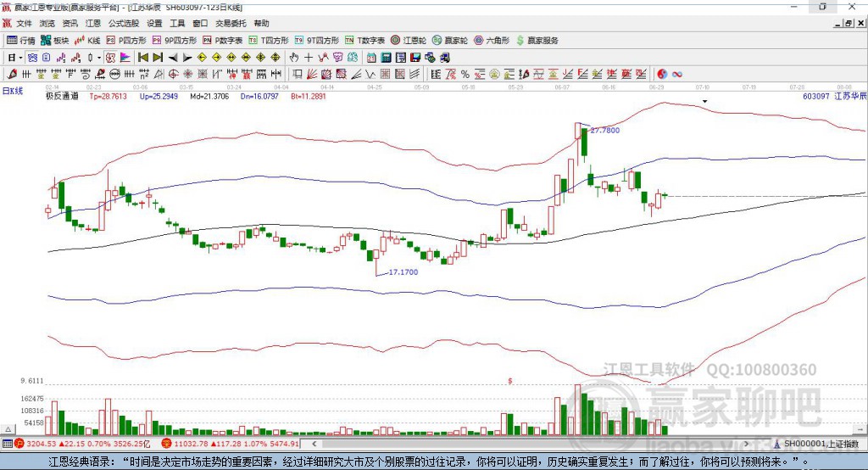868x470 pixels.
Task: Open the 工具 menu
Action: 177,23
